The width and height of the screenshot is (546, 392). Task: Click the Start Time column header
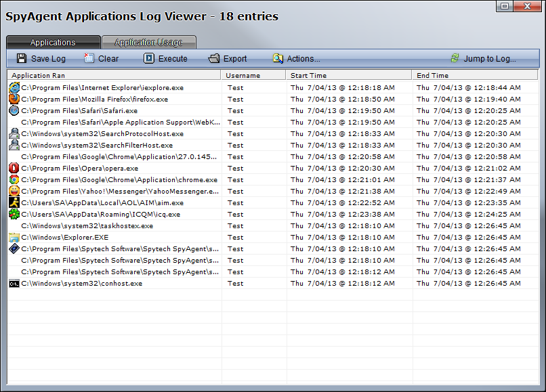click(x=349, y=76)
